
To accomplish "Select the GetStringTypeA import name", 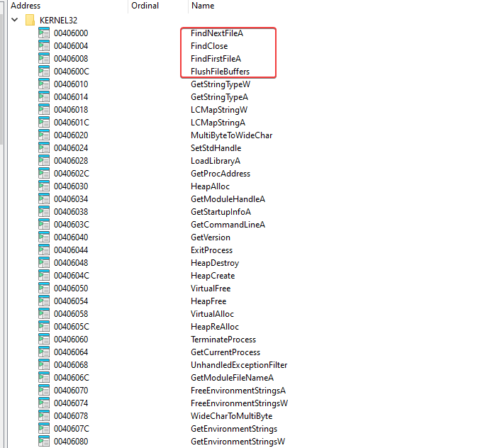I will (x=219, y=97).
